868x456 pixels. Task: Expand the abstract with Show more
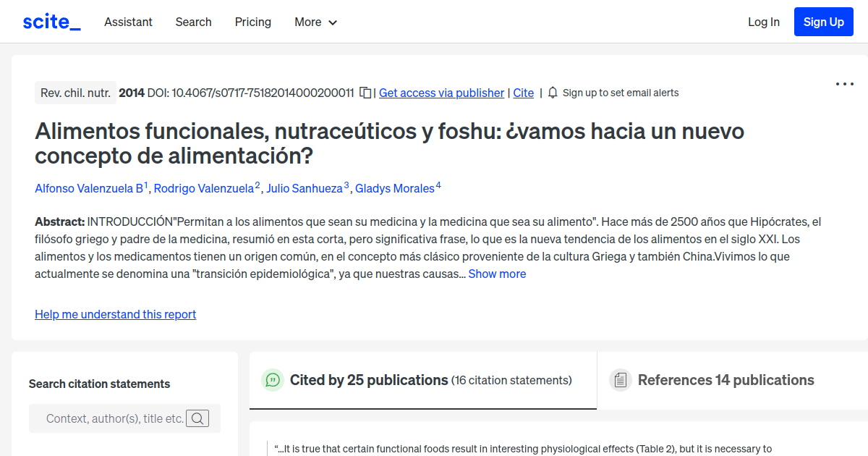tap(497, 274)
